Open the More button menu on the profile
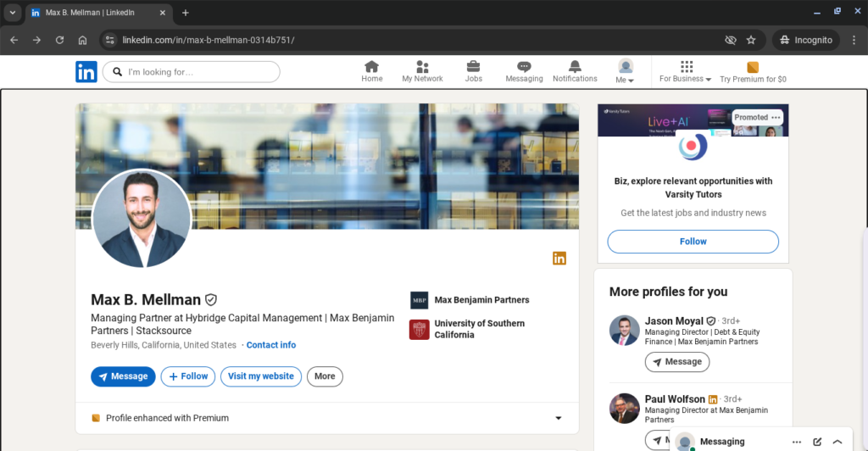Screen dimensions: 868x451 click(x=325, y=376)
